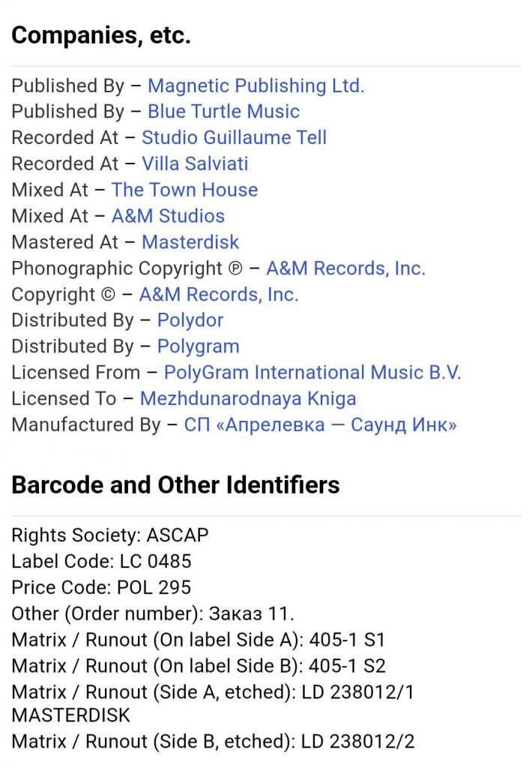532x768 pixels.
Task: Click the Label Code LC 0485 text
Action: pos(101,561)
